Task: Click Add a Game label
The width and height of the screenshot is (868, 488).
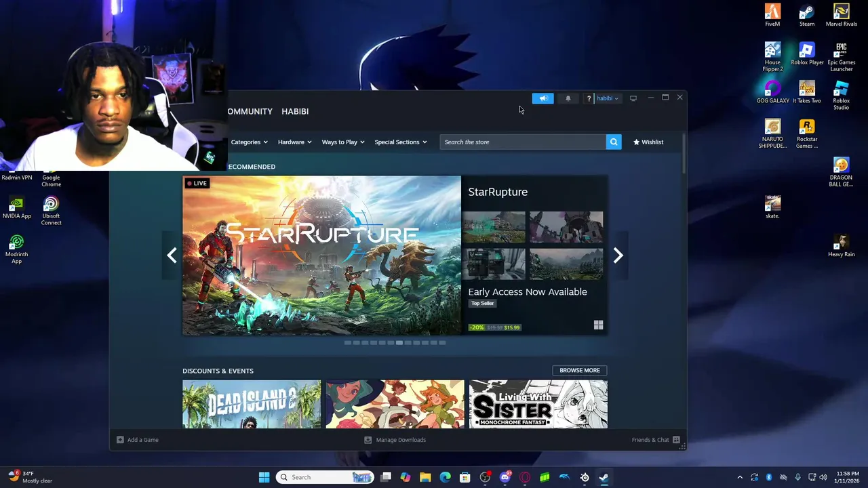Action: click(143, 440)
